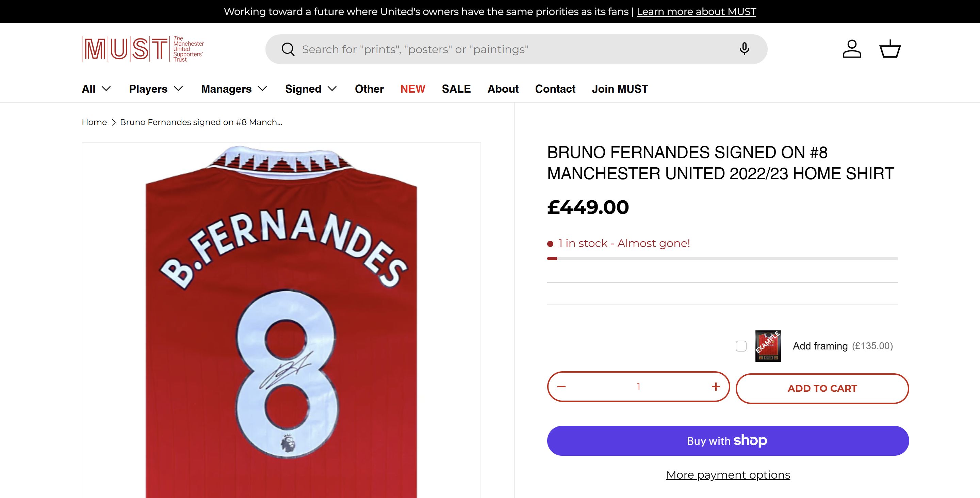Expand the All menu dropdown

[96, 89]
